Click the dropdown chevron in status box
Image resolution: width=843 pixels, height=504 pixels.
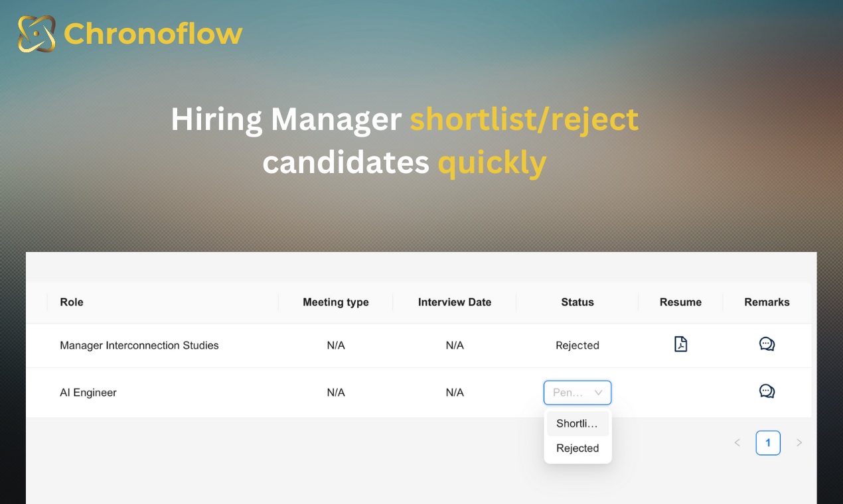point(598,393)
